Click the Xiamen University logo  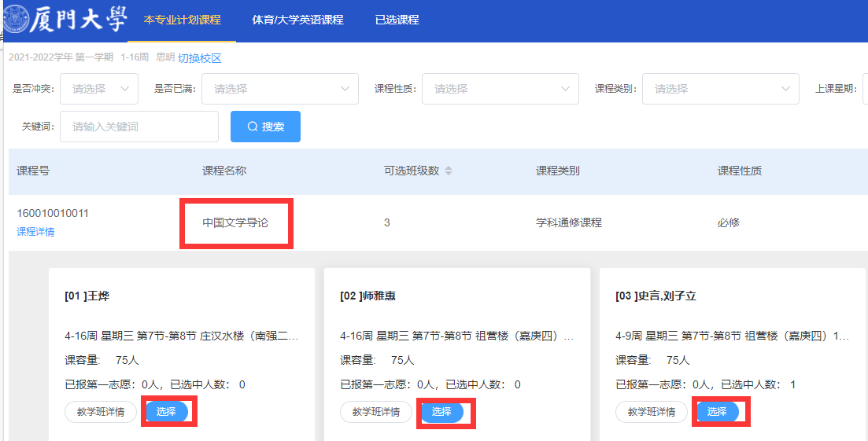pyautogui.click(x=65, y=20)
